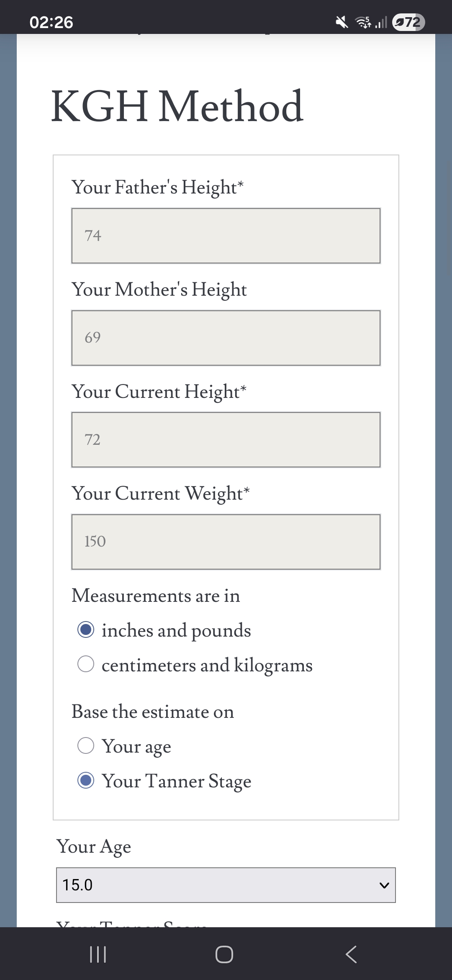Tap the 'centimeters and kilograms' label text

207,665
